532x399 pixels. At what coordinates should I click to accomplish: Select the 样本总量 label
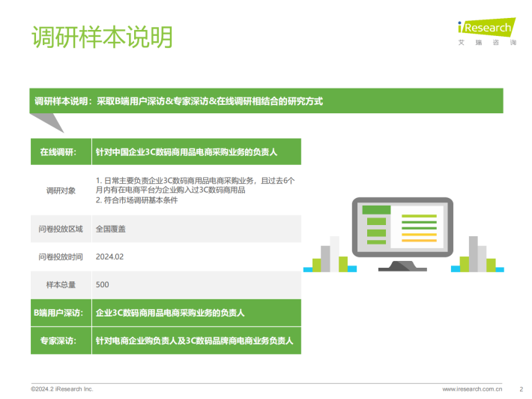(61, 285)
